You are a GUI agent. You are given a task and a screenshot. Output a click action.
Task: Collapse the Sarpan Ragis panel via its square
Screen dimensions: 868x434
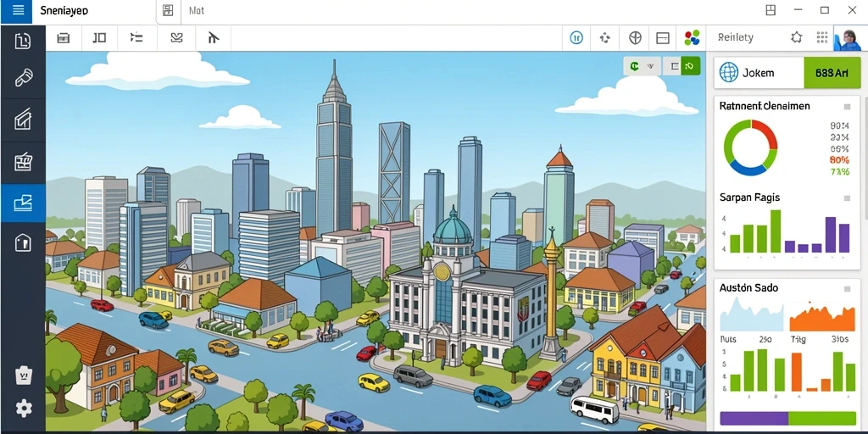tap(847, 198)
